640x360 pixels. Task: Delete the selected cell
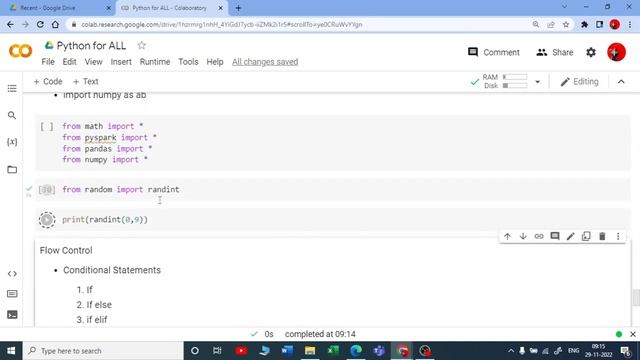[x=602, y=236]
